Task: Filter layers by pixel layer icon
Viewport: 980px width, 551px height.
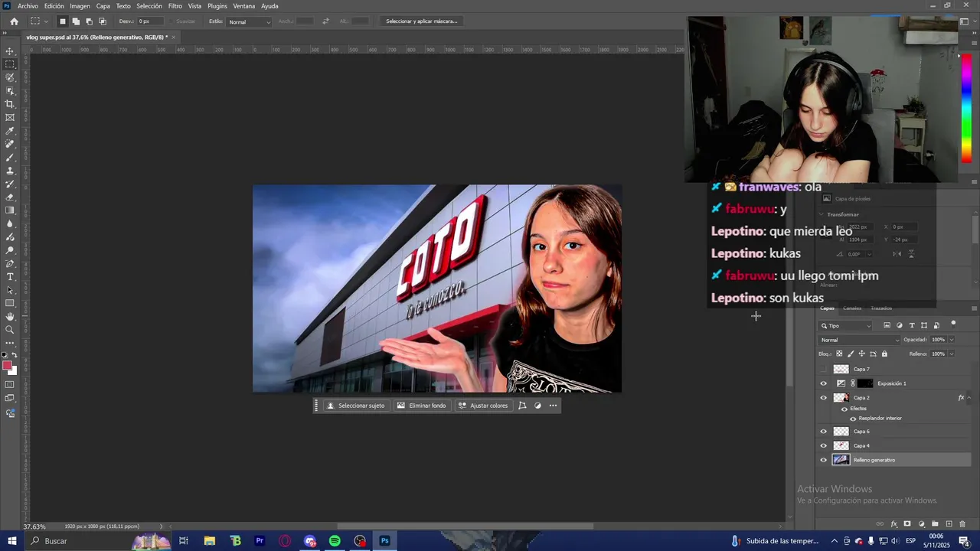Action: [x=887, y=325]
